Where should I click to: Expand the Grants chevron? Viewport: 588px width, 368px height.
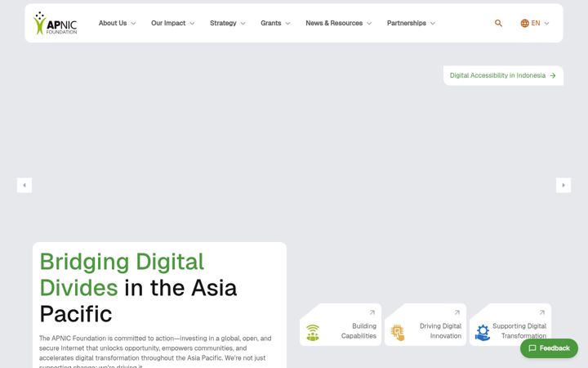point(287,23)
